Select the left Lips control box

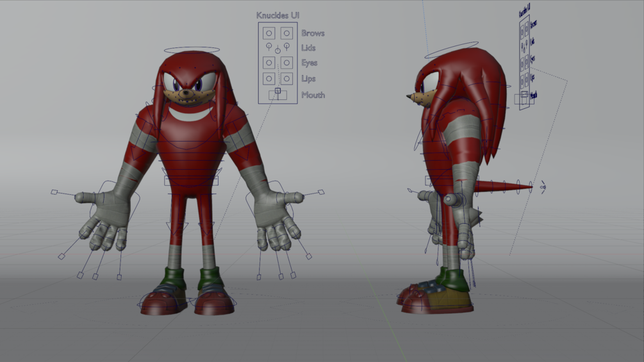tap(269, 78)
